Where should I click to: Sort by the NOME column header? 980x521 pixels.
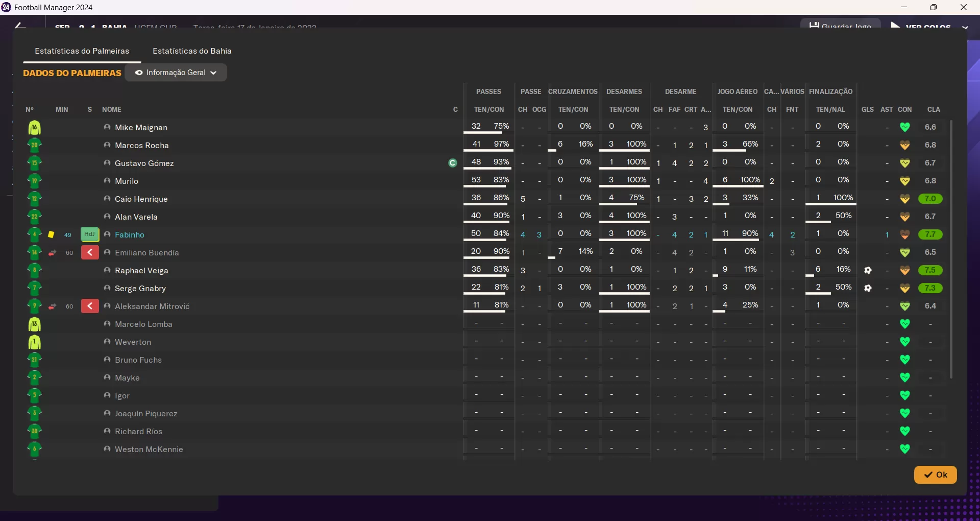click(x=111, y=110)
